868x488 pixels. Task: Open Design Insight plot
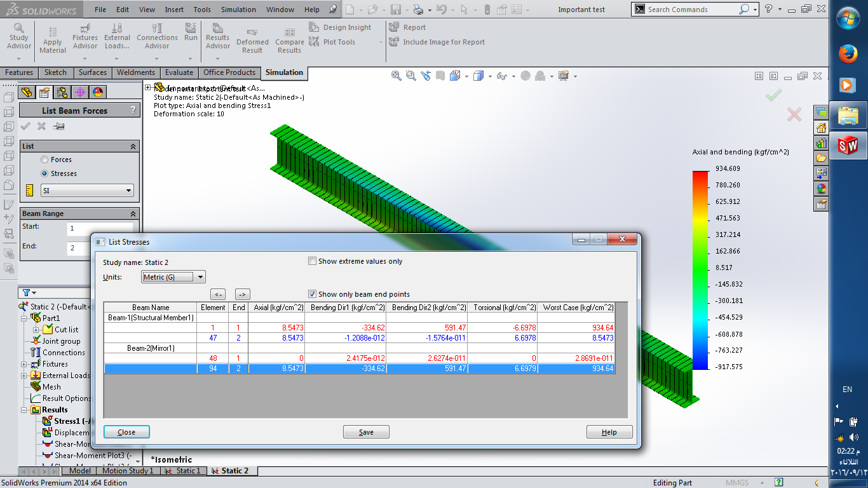(340, 27)
